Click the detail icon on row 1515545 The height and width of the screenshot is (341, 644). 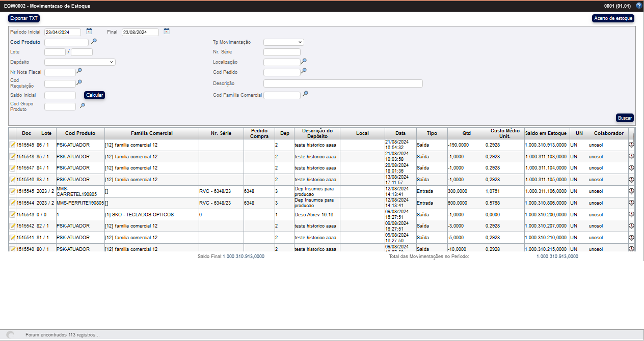tap(631, 191)
